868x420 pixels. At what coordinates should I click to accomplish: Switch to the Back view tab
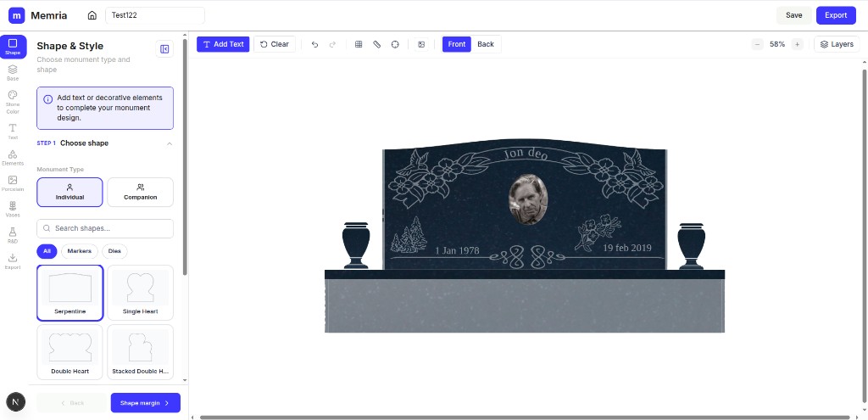click(x=486, y=44)
